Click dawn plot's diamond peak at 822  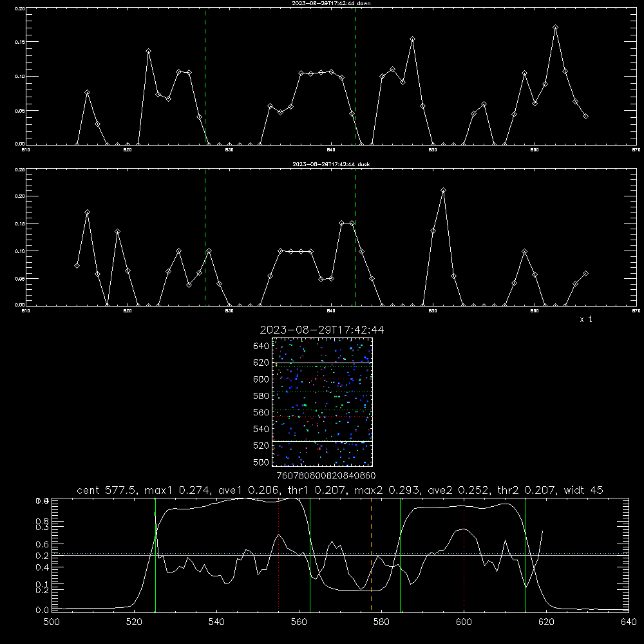tap(148, 52)
